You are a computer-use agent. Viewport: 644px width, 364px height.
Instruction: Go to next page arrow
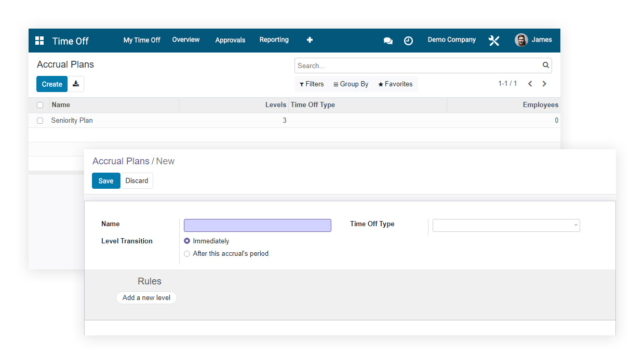544,84
